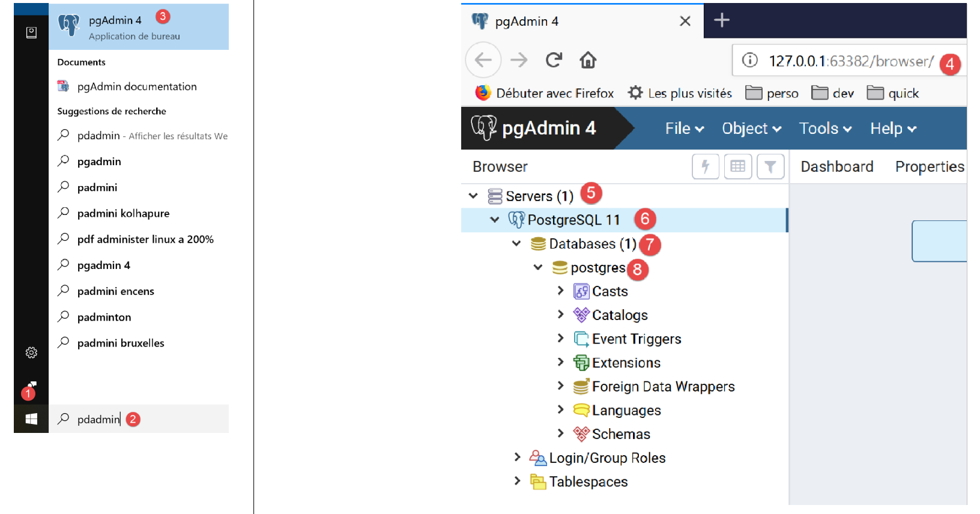This screenshot has height=514, width=980.
Task: Click the Windows Start button
Action: click(31, 419)
